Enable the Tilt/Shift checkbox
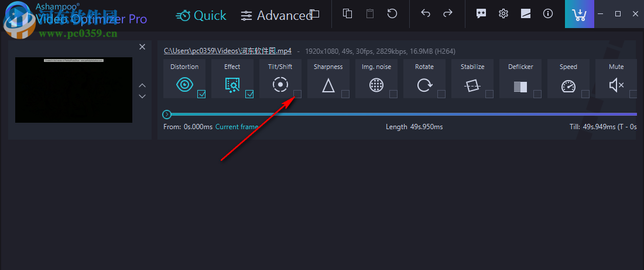644x270 pixels. (x=297, y=94)
